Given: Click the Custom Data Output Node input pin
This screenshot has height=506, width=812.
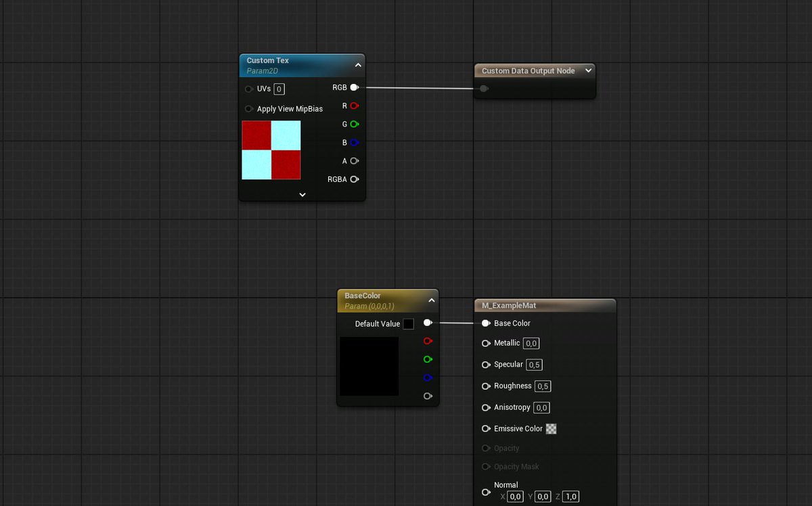Looking at the screenshot, I should pos(483,89).
